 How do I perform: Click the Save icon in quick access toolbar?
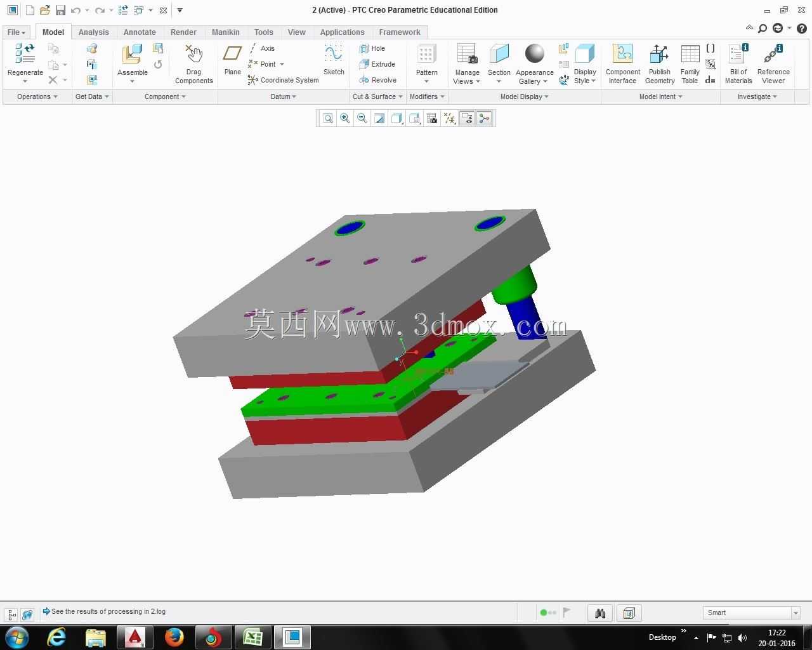pos(60,10)
